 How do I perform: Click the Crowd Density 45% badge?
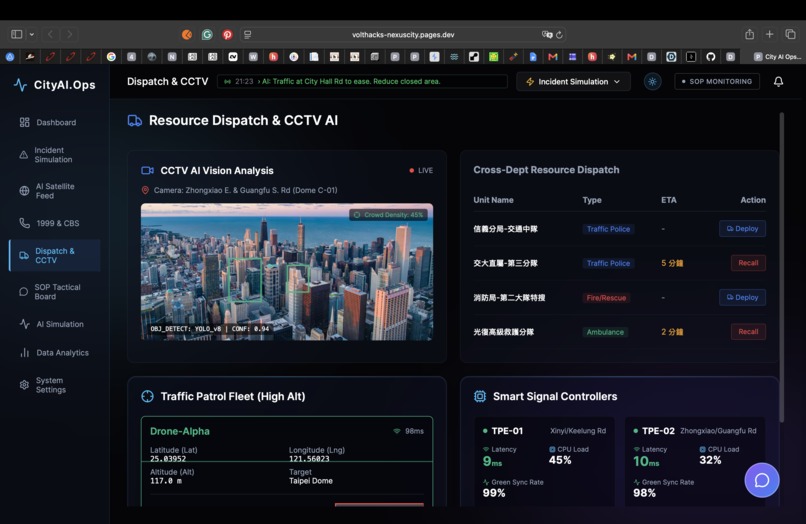pos(389,215)
